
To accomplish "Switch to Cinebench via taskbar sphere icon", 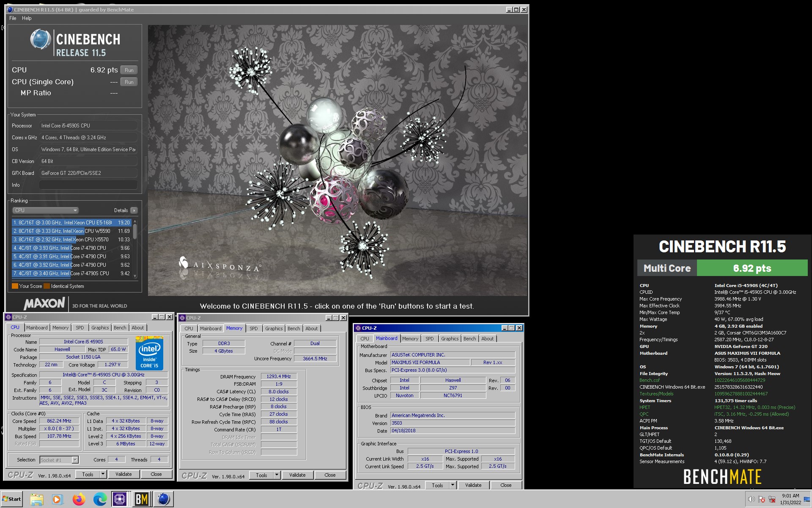I will [x=163, y=500].
